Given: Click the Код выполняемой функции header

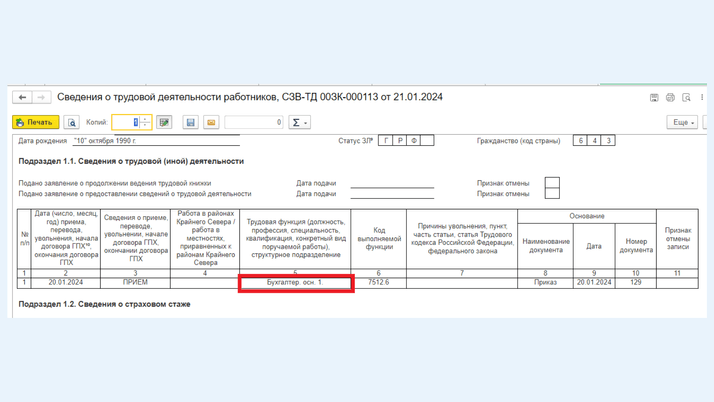Looking at the screenshot, I should point(378,239).
